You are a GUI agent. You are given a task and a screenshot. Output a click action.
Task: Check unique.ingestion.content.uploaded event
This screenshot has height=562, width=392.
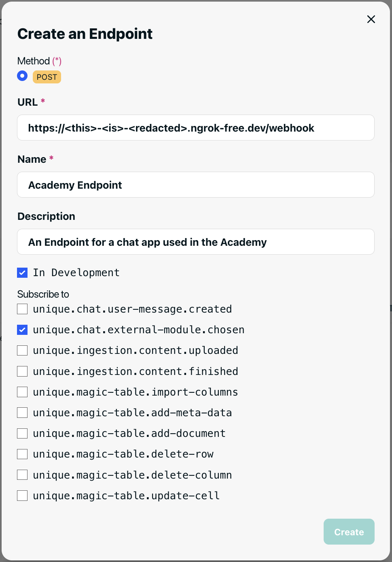22,351
